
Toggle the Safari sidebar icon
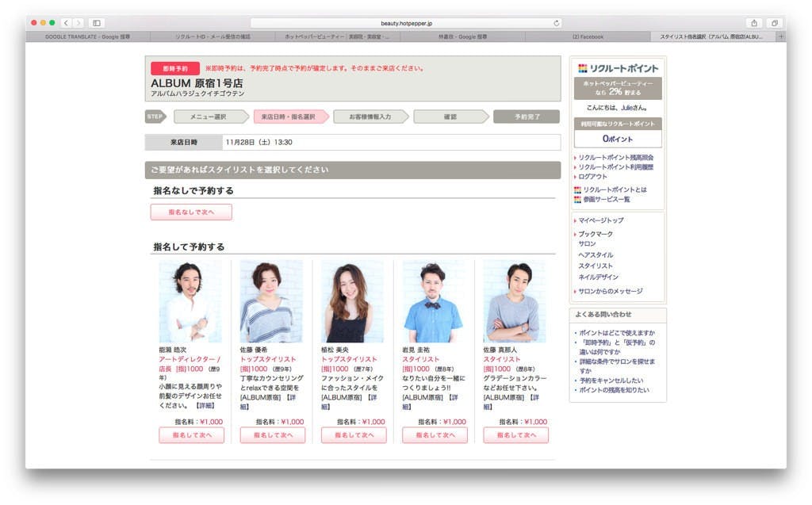[x=97, y=23]
